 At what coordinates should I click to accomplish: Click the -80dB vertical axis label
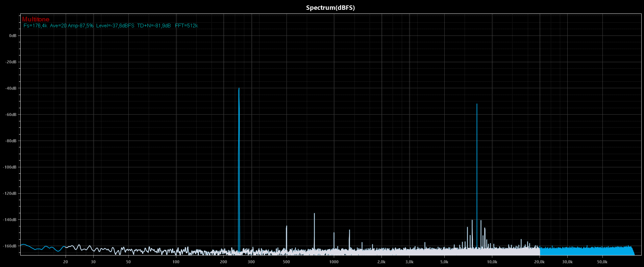pyautogui.click(x=11, y=141)
